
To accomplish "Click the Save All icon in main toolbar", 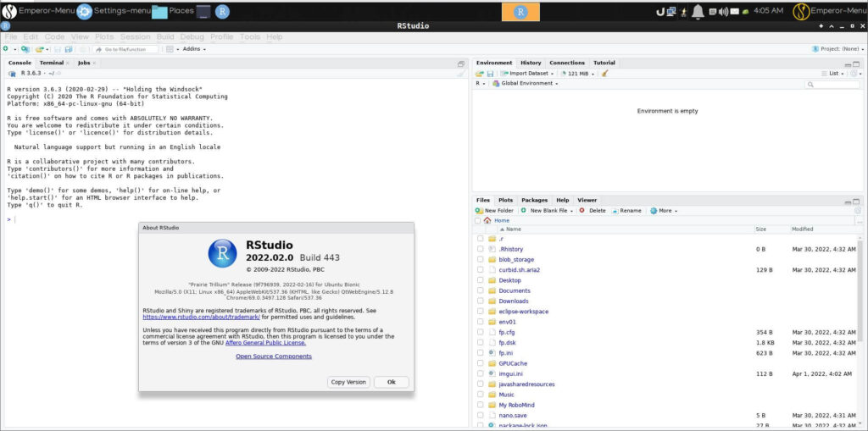I will pyautogui.click(x=68, y=49).
